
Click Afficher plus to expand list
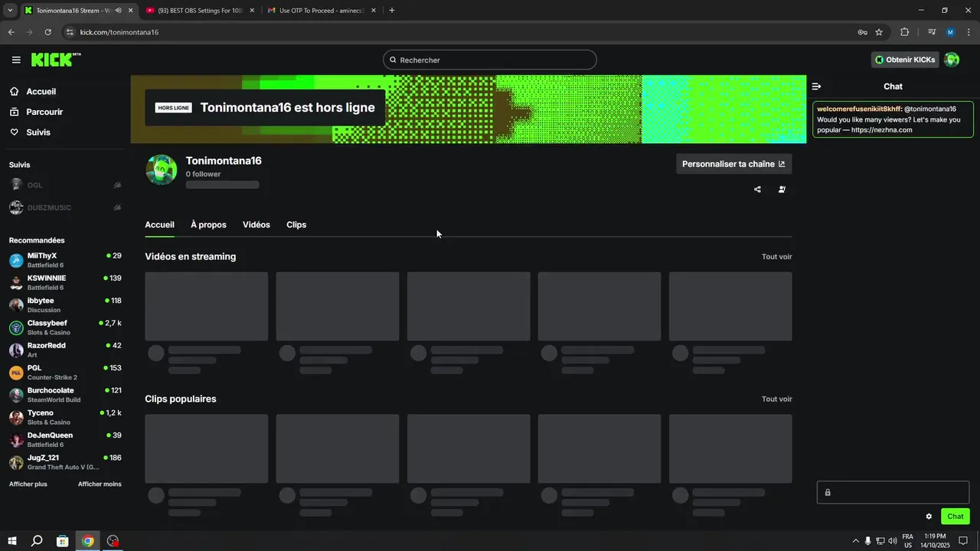click(x=28, y=484)
